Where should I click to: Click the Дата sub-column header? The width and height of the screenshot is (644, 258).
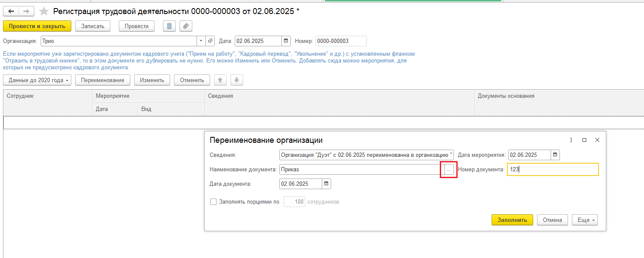[115, 109]
